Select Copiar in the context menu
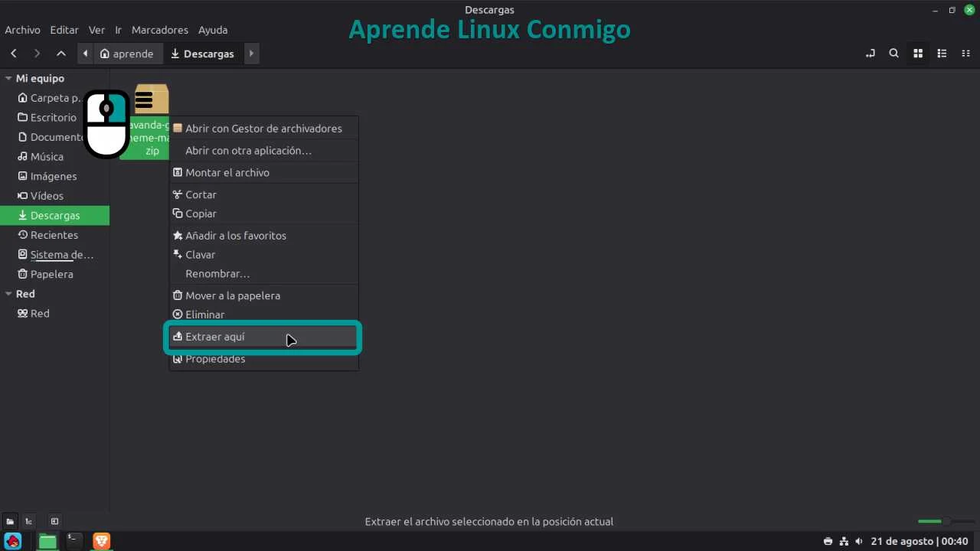The image size is (980, 551). coord(263,214)
